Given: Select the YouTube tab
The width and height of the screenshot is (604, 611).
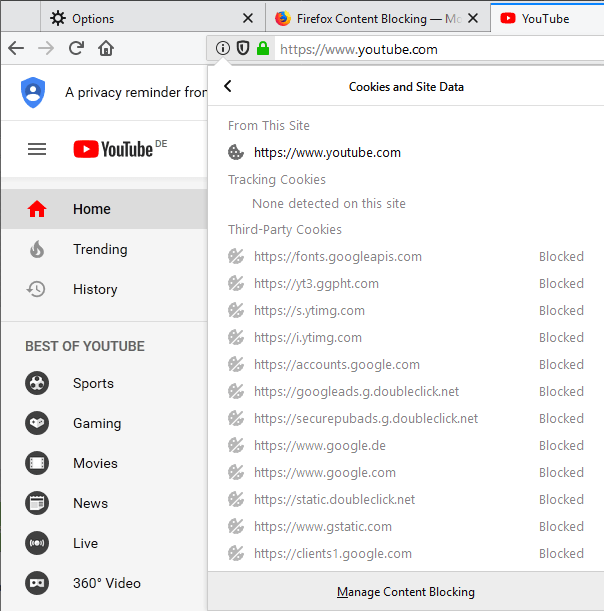Looking at the screenshot, I should [547, 18].
